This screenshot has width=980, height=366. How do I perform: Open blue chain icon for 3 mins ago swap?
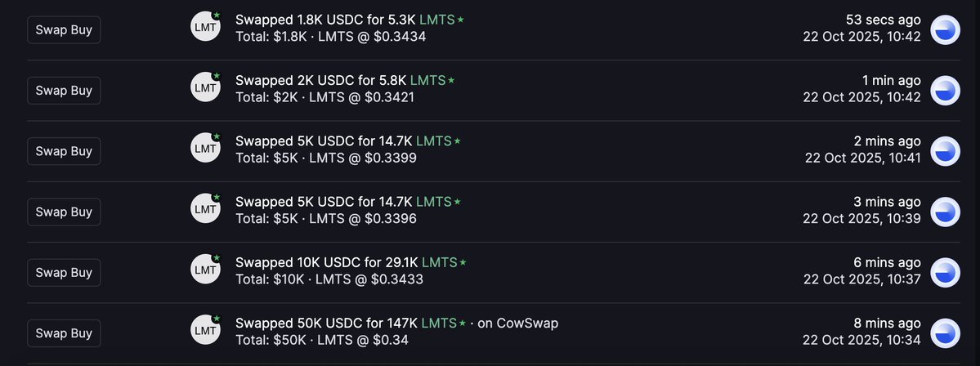(946, 212)
